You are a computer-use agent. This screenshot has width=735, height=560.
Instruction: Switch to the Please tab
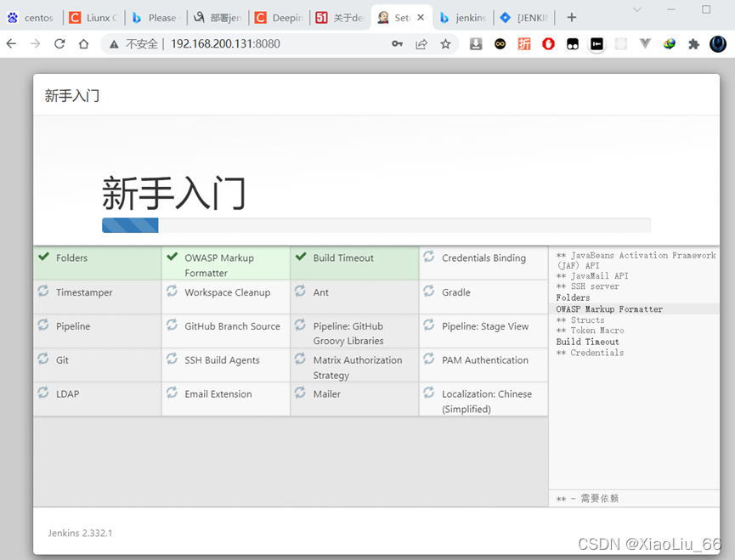coord(156,18)
